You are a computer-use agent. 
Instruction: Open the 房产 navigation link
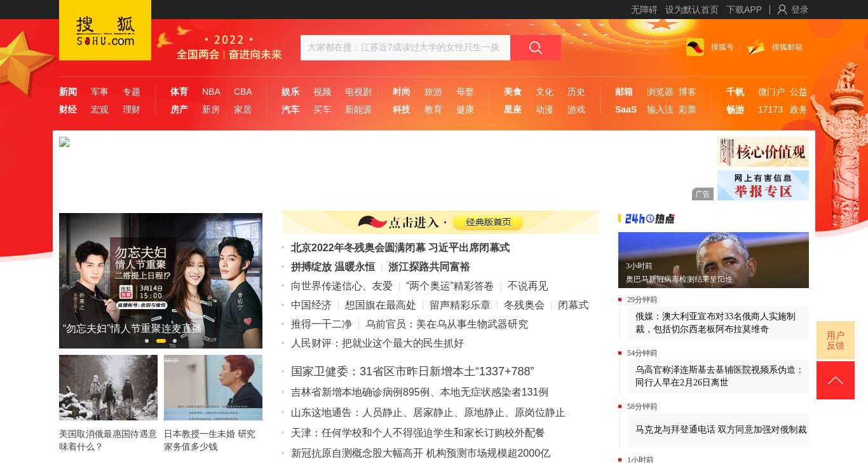click(x=179, y=109)
